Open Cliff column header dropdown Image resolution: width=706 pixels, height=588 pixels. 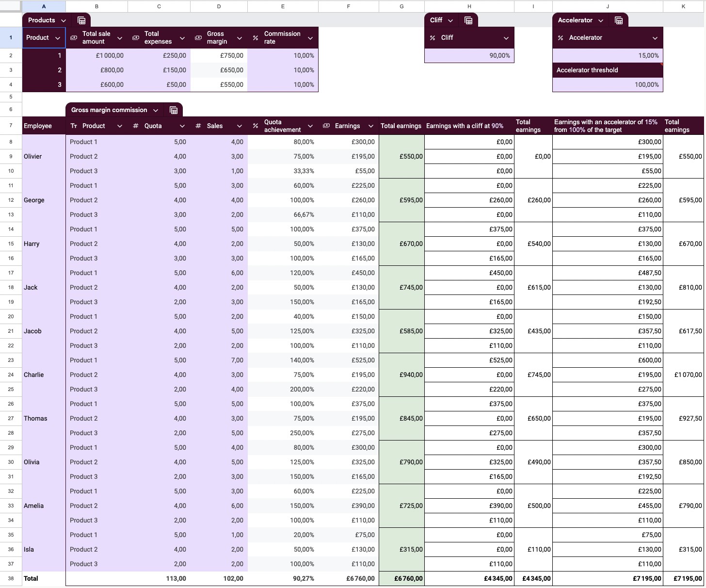(x=506, y=38)
